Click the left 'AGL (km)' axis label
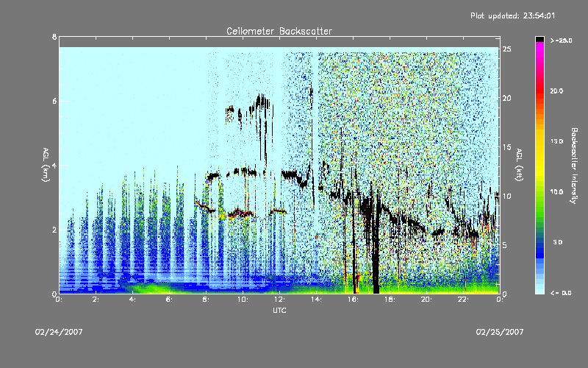The image size is (588, 368). [x=46, y=165]
